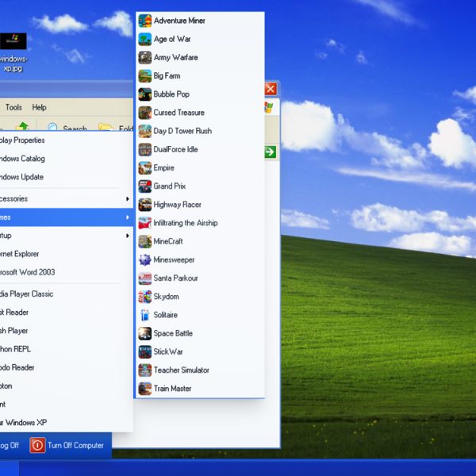Expand the Startup submenu arrow
This screenshot has width=476, height=476.
coord(128,236)
